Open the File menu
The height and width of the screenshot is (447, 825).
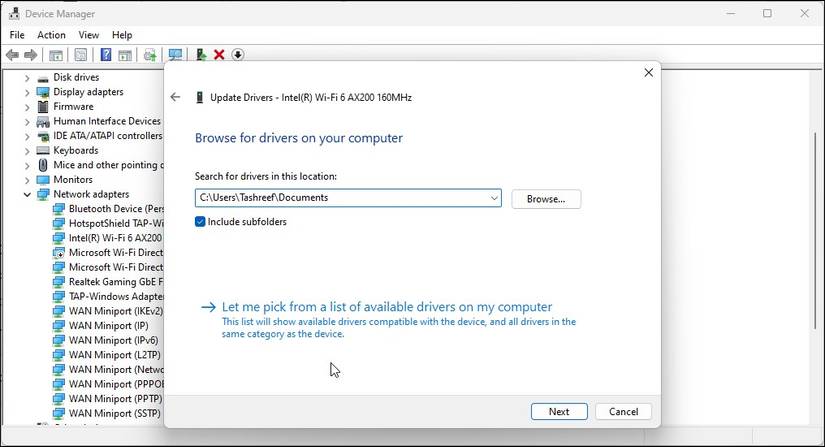(17, 35)
